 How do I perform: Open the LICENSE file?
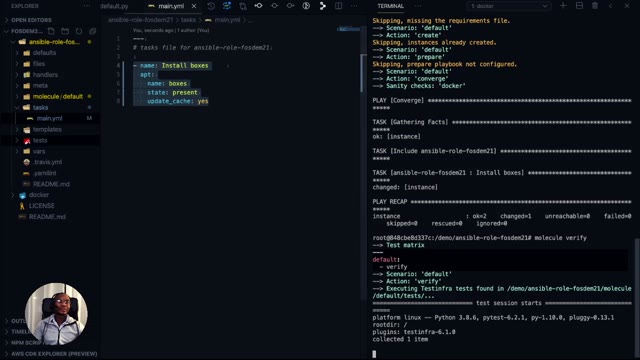(41, 206)
